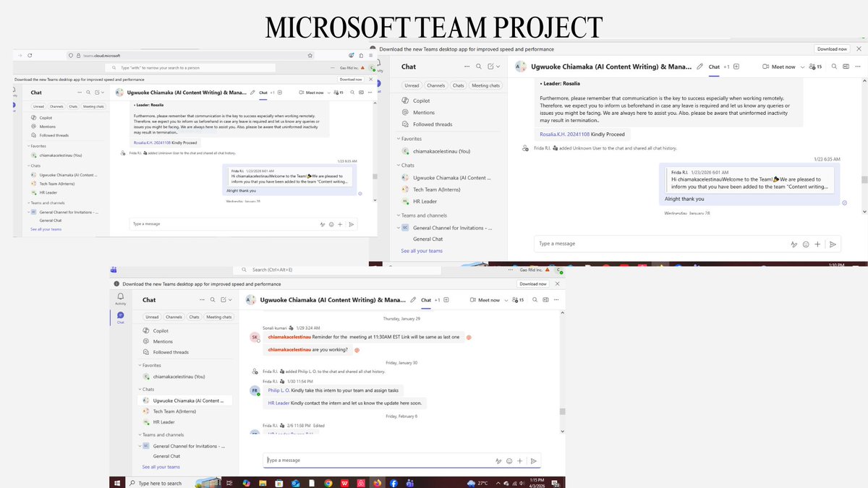Send the message with the paper plane icon
This screenshot has height=488, width=868.
coord(534,461)
